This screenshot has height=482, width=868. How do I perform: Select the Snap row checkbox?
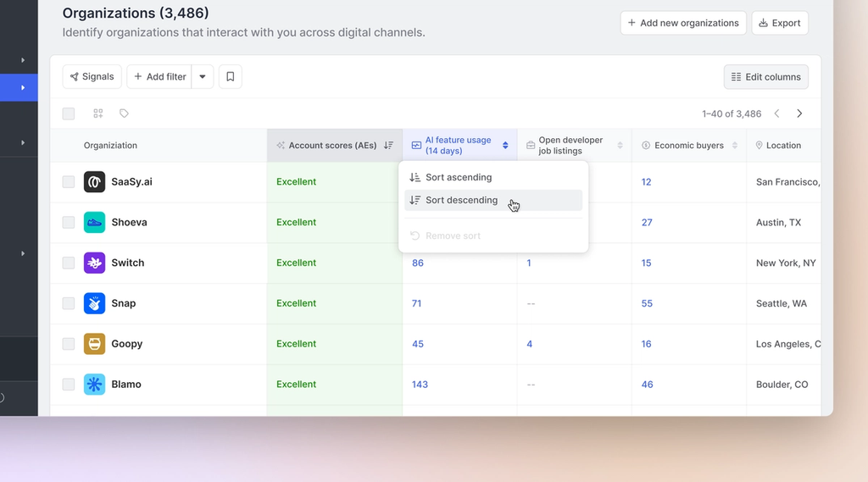click(x=69, y=303)
